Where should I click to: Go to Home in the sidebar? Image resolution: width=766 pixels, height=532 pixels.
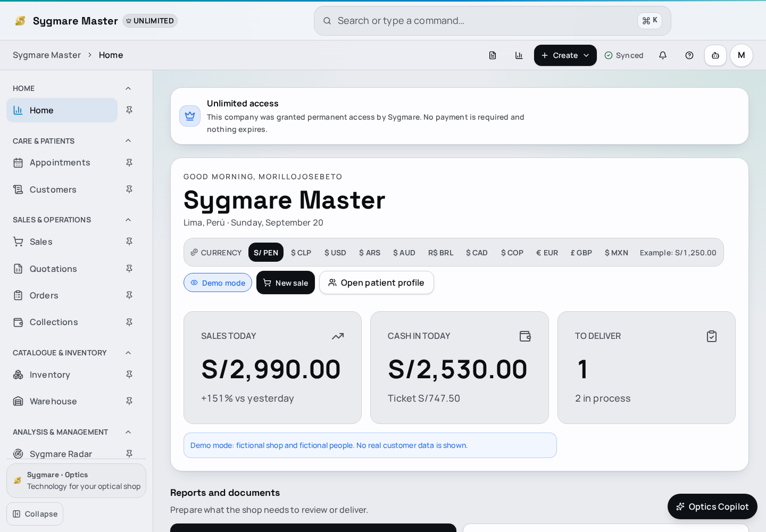tap(62, 110)
